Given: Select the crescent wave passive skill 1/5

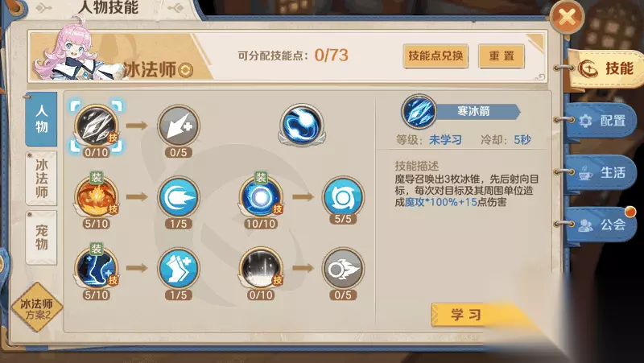Looking at the screenshot, I should pos(179,197).
